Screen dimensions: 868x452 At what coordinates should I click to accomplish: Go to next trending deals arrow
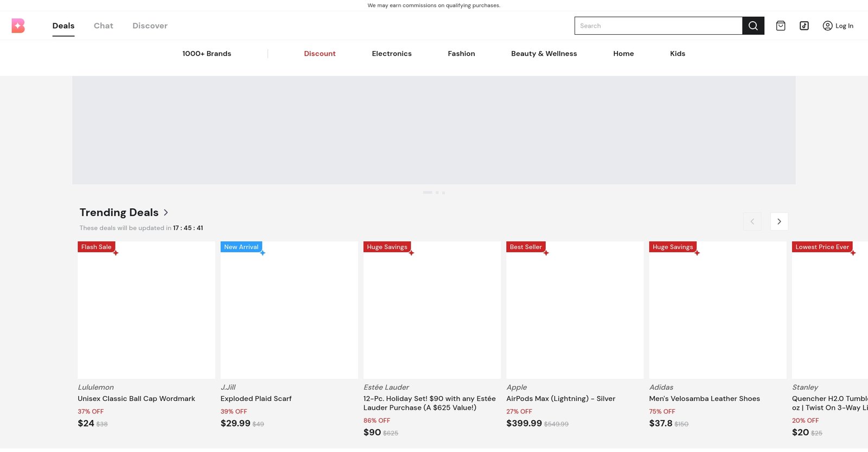point(779,221)
